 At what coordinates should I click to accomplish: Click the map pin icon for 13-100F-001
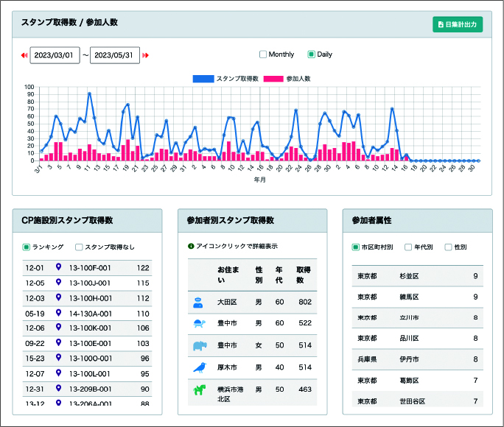pos(59,268)
